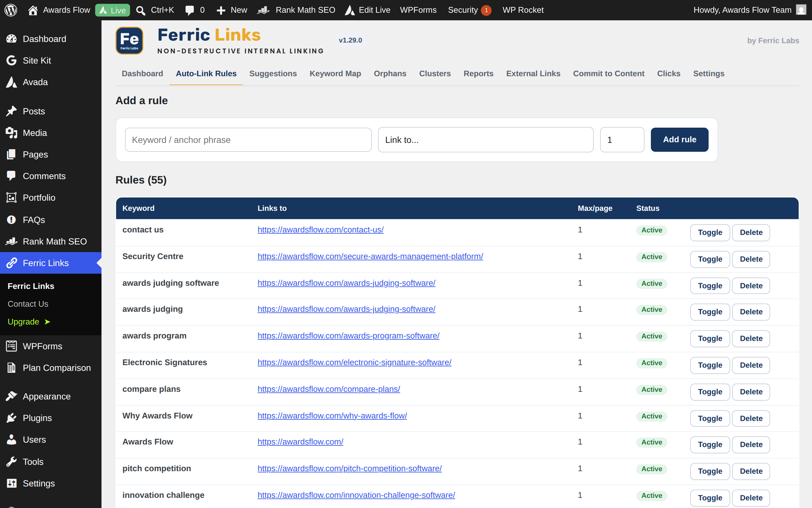812x508 pixels.
Task: Open the electronic-signature-software URL link
Action: click(354, 363)
